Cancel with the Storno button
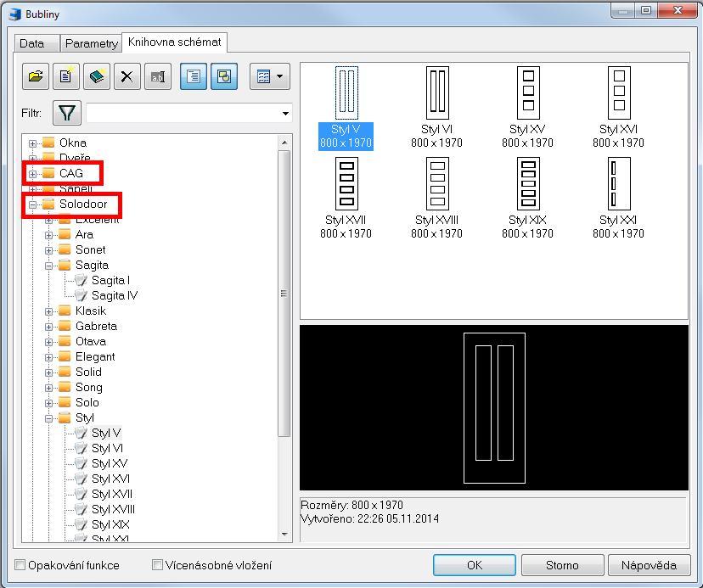Screen dimensions: 703x588 click(562, 565)
